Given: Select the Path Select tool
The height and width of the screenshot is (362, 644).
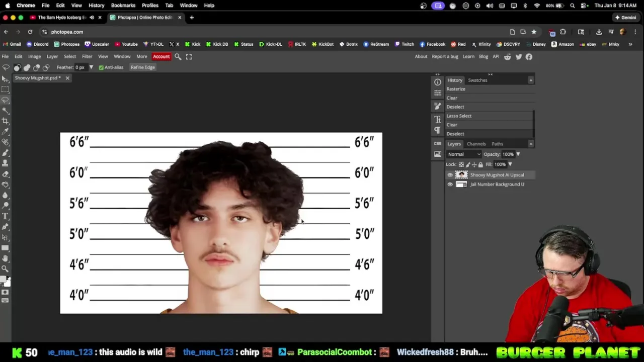Looking at the screenshot, I should click(x=6, y=237).
